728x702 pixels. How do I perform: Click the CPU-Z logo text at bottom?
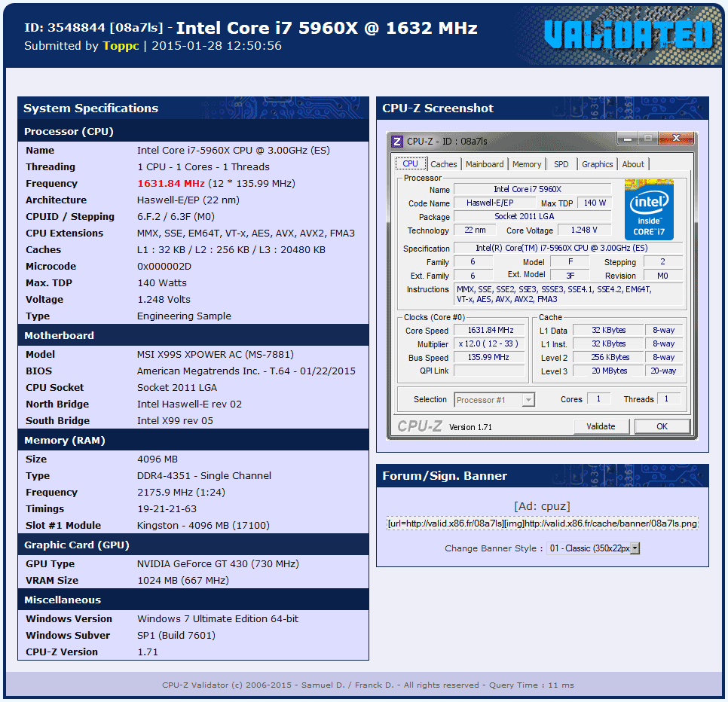point(420,426)
